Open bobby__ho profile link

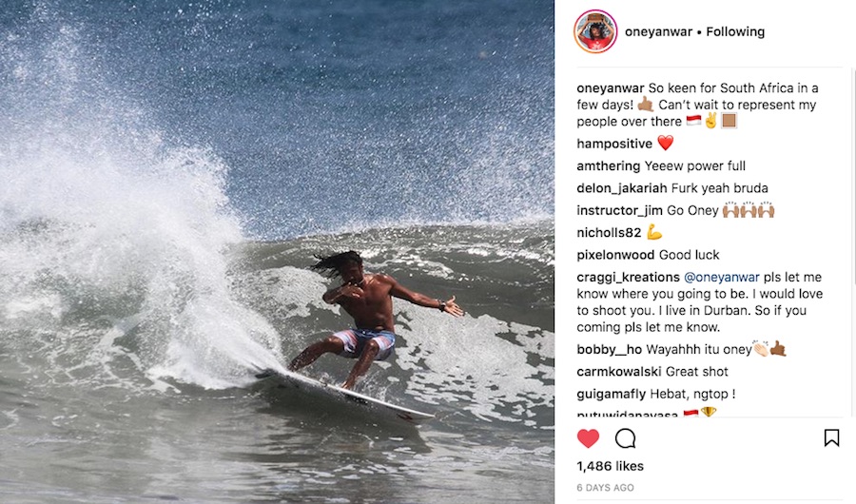pos(610,349)
